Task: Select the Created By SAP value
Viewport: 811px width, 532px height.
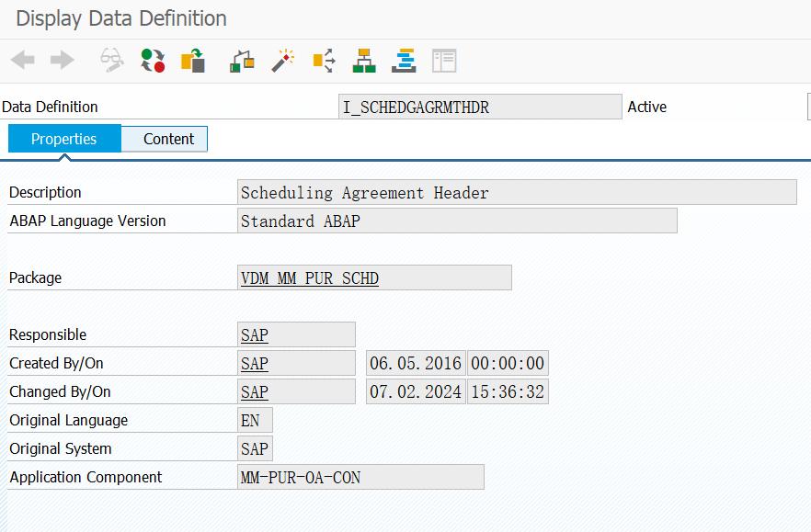Action: click(255, 362)
